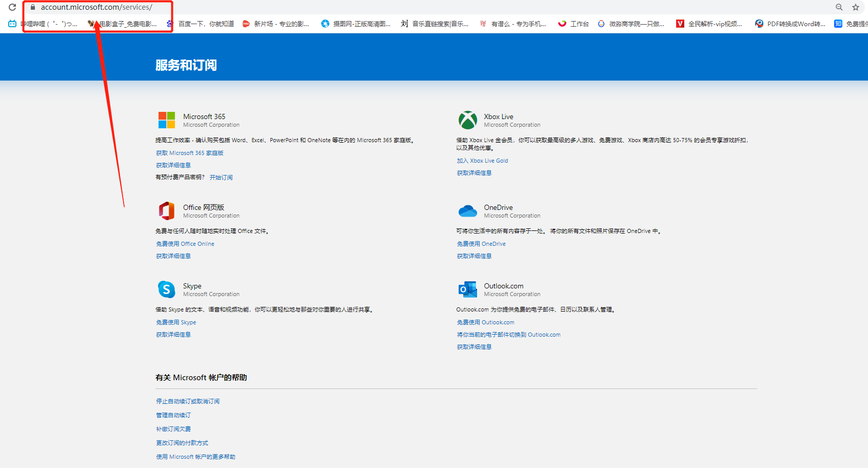868x468 pixels.
Task: Click the 服务和订阅 page heading
Action: 186,65
